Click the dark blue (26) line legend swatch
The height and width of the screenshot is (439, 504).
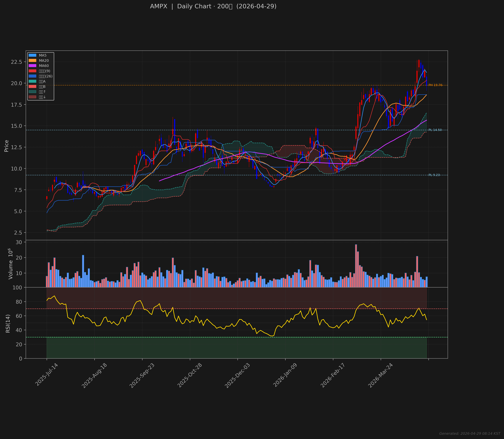(32, 76)
